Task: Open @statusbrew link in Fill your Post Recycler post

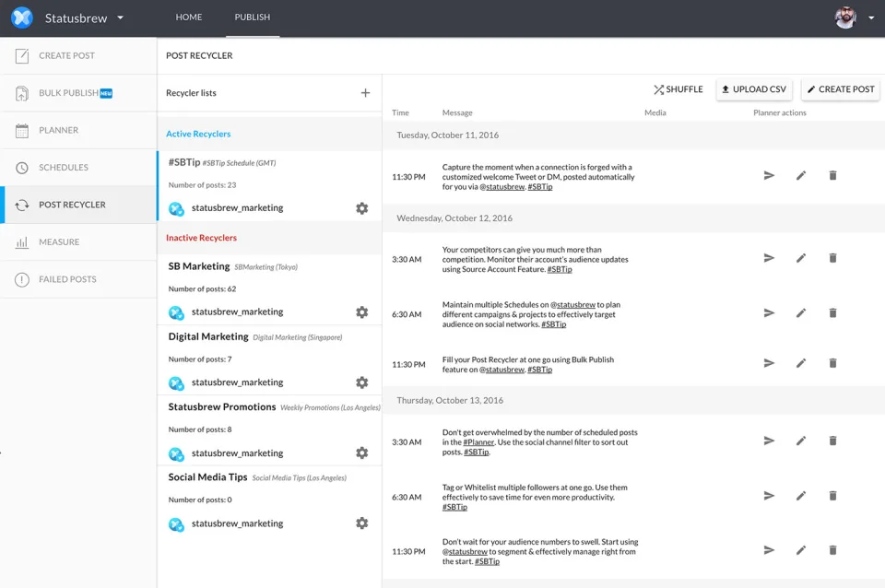Action: (501, 370)
